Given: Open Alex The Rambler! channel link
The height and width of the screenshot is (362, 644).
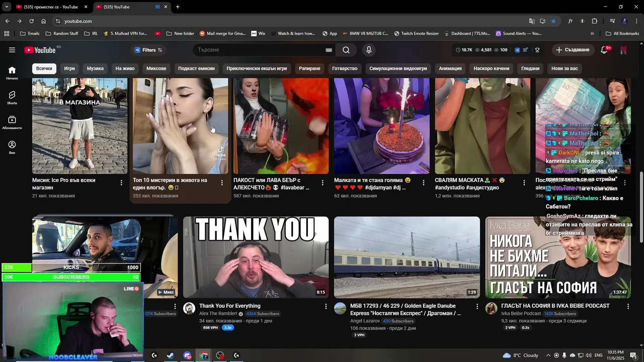Looking at the screenshot, I should click(219, 314).
